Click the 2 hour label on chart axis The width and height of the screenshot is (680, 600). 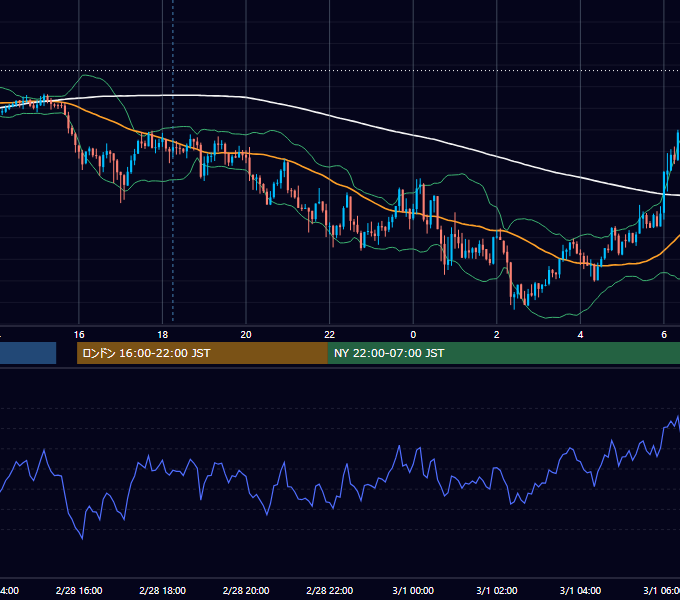coord(497,335)
